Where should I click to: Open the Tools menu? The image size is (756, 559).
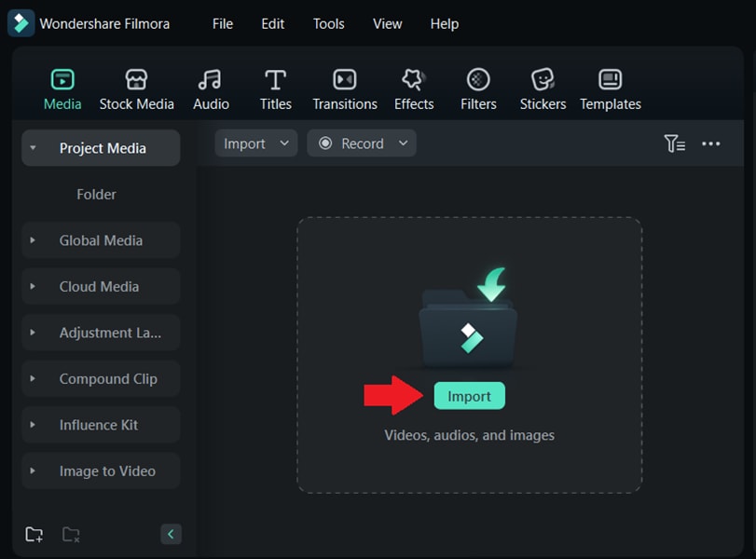[x=329, y=23]
